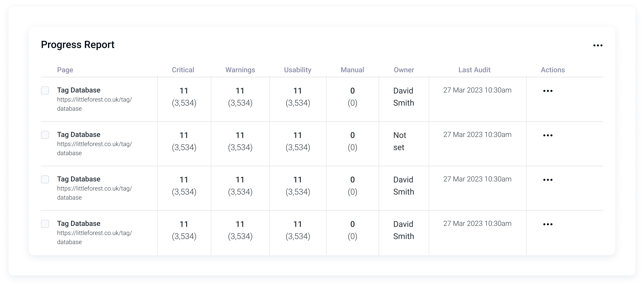Open the actions menu for the bottom row
Viewport: 644px width, 286px height.
(548, 224)
